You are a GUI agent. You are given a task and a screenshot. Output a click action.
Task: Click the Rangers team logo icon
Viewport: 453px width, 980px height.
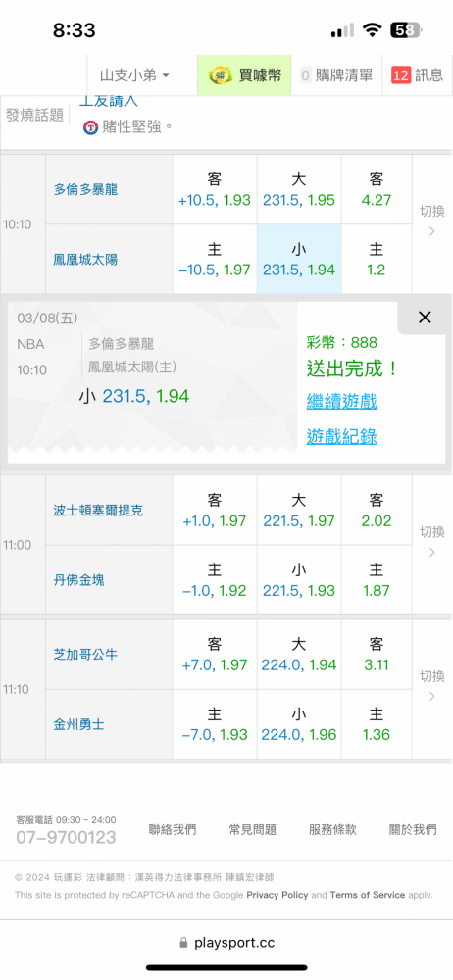pyautogui.click(x=91, y=127)
